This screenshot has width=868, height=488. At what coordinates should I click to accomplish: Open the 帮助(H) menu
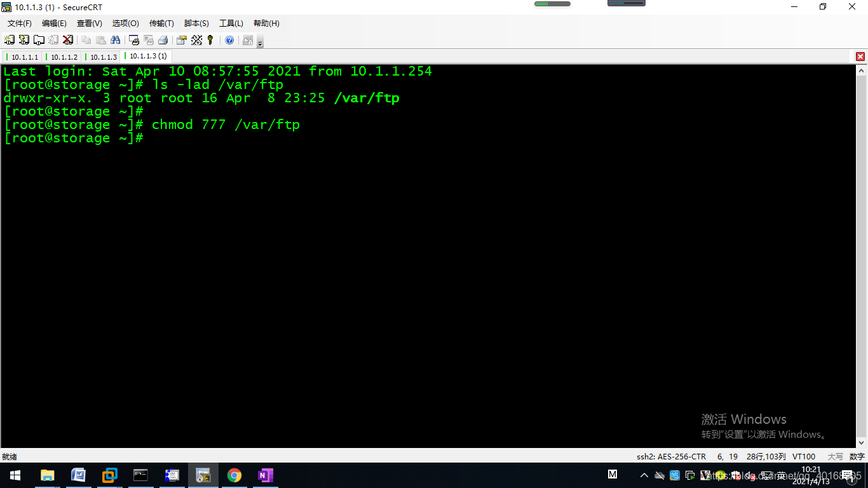tap(266, 24)
